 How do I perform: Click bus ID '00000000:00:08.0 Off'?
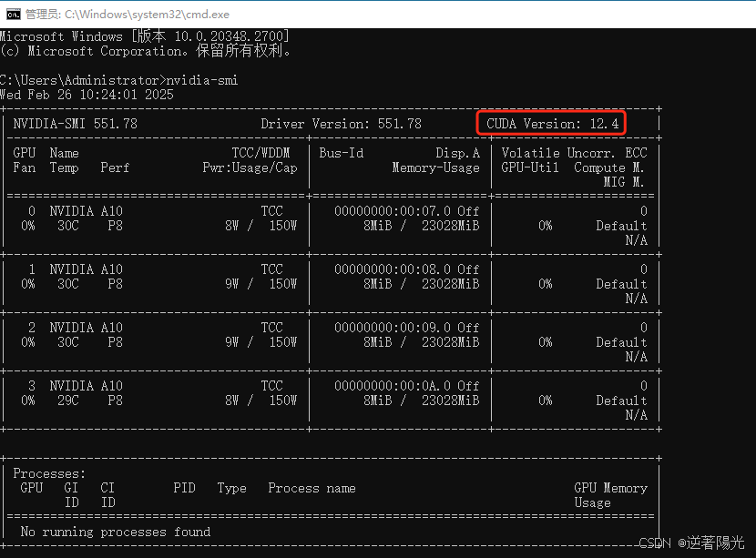pos(407,269)
